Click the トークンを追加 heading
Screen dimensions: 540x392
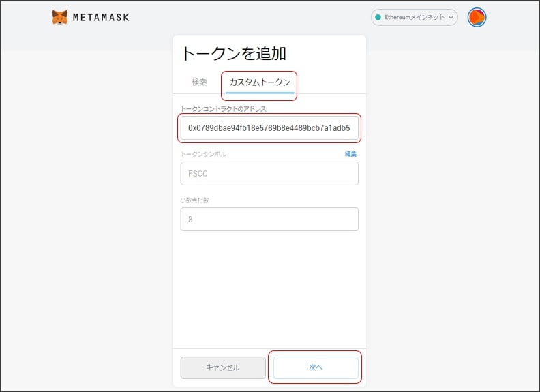(233, 53)
